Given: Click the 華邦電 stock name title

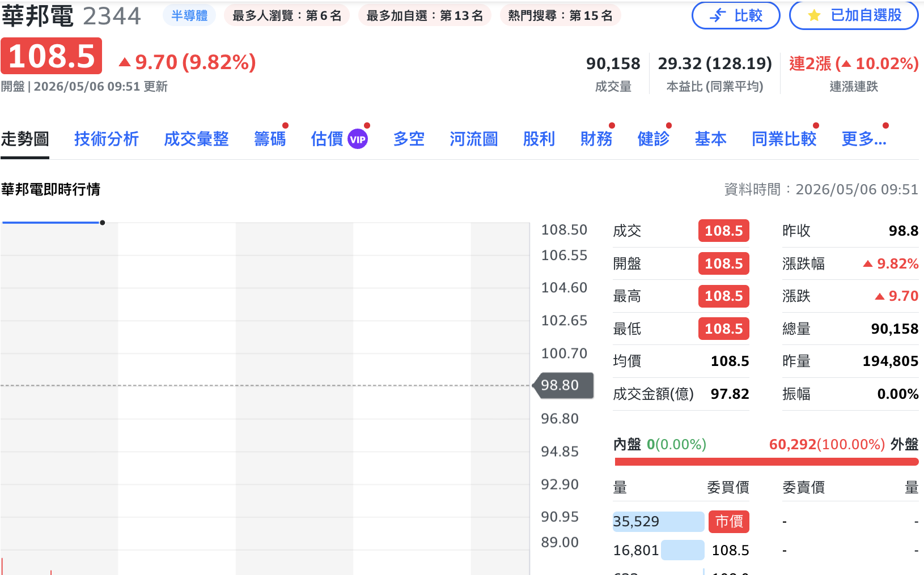Looking at the screenshot, I should point(37,16).
